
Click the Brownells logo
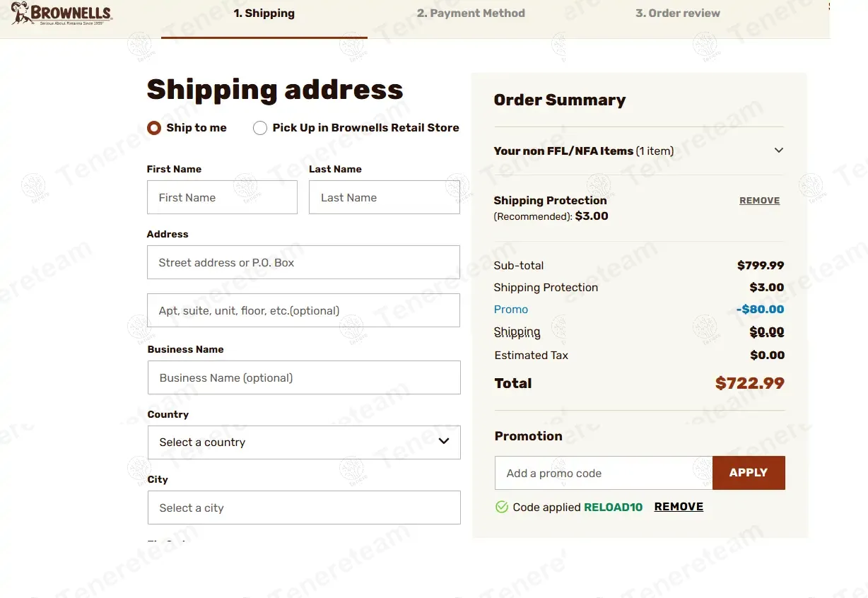pyautogui.click(x=61, y=13)
